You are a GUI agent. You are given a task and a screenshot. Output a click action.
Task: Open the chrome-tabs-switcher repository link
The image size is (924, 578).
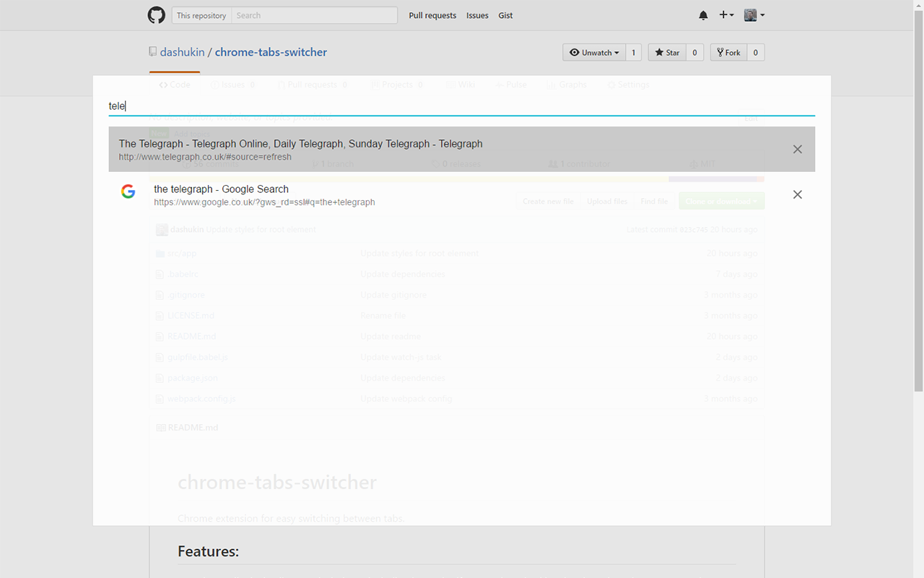(x=271, y=52)
